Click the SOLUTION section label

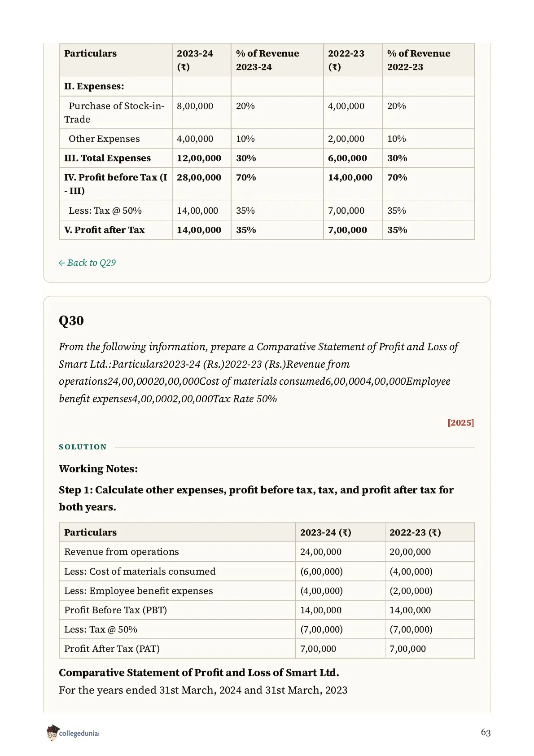tap(83, 447)
